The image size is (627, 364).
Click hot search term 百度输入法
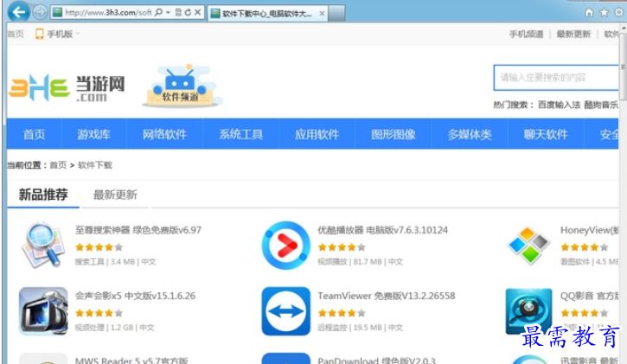tap(559, 105)
